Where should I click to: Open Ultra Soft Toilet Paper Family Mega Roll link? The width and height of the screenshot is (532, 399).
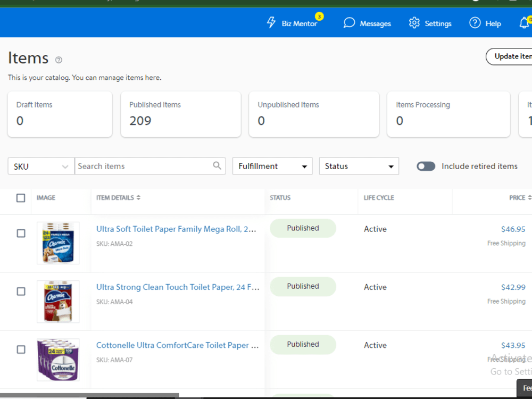click(176, 229)
